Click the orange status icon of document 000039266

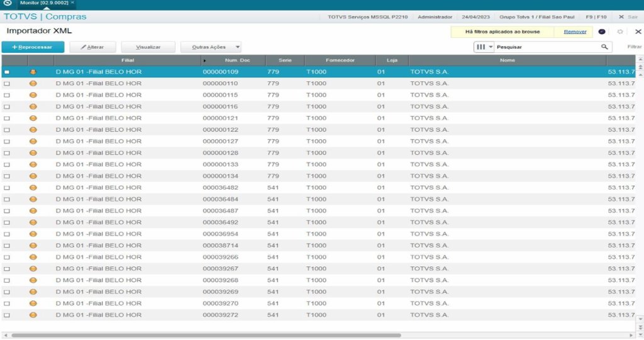pos(33,257)
